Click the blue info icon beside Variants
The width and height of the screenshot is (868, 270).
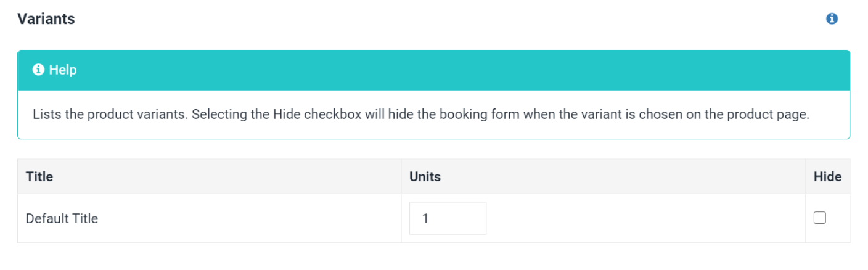tap(832, 19)
